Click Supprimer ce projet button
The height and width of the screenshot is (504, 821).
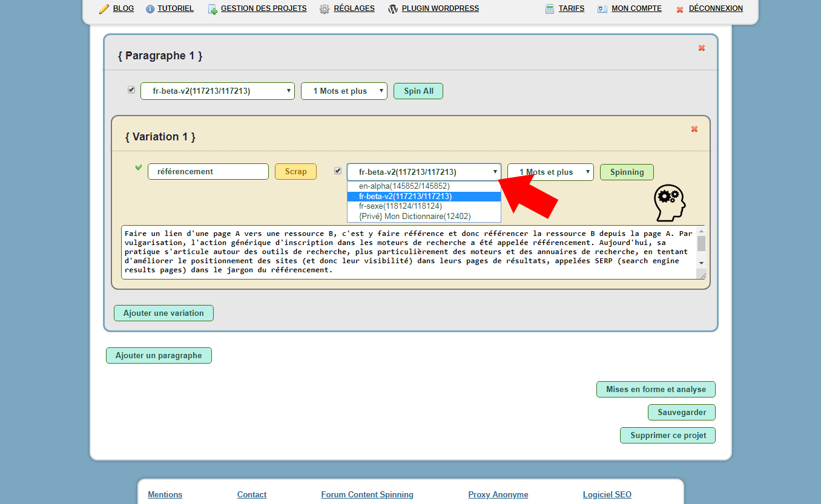[668, 435]
